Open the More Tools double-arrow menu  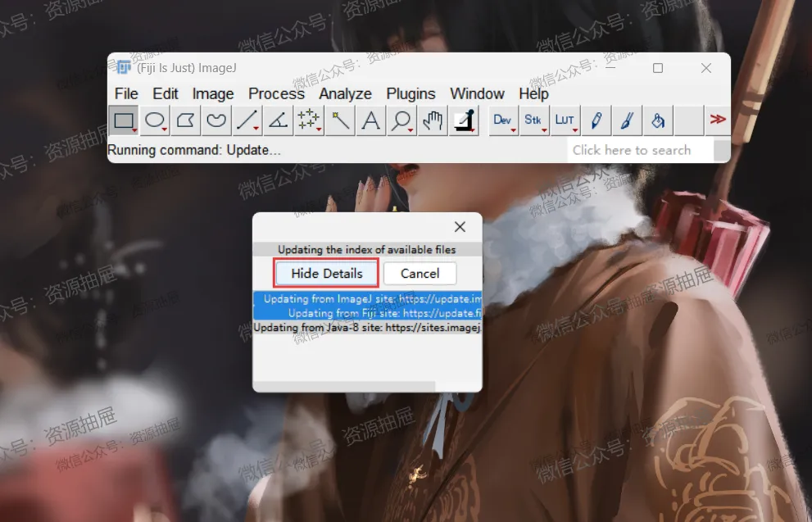coord(718,120)
